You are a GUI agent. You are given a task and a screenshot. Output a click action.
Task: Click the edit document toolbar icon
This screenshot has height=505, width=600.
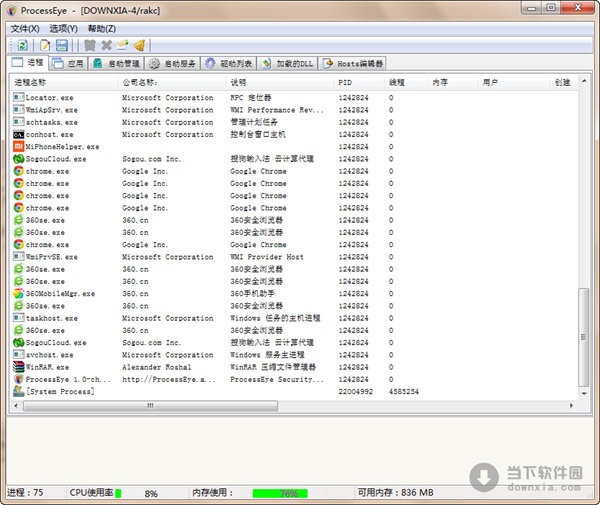click(x=45, y=46)
